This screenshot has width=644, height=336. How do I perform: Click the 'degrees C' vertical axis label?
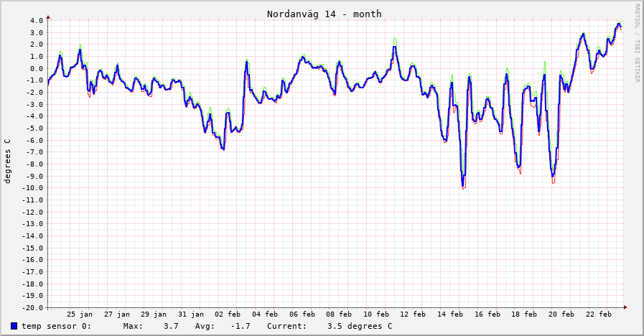coord(8,161)
